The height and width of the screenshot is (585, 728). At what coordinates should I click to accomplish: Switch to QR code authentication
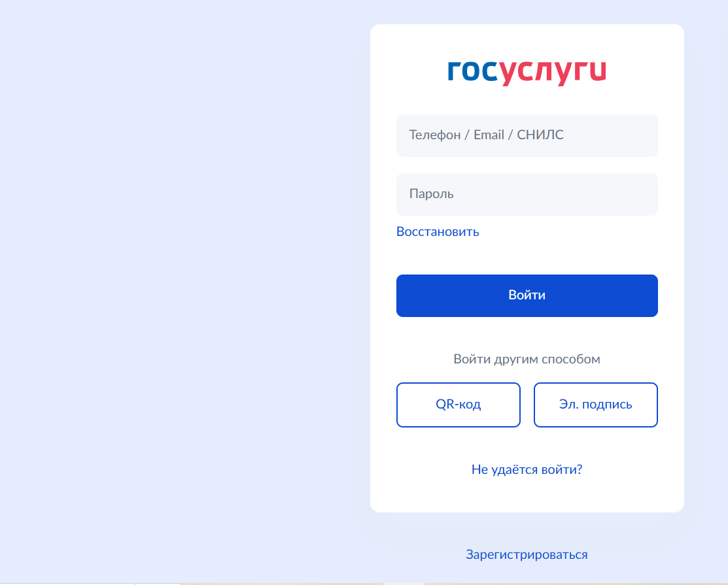[458, 405]
